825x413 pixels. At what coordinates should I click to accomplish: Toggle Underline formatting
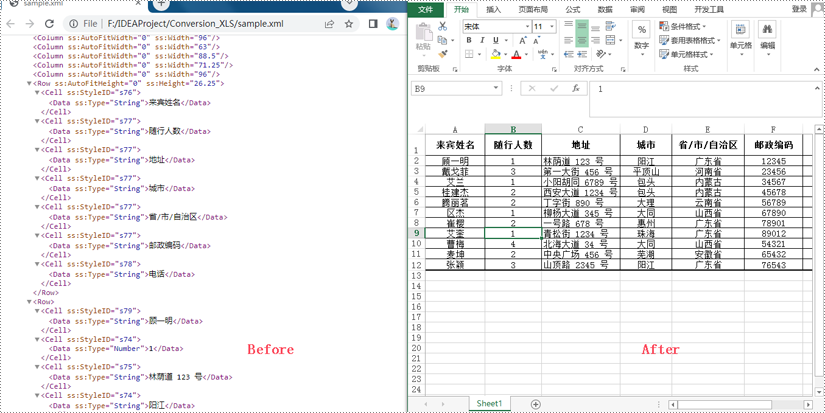(x=496, y=41)
